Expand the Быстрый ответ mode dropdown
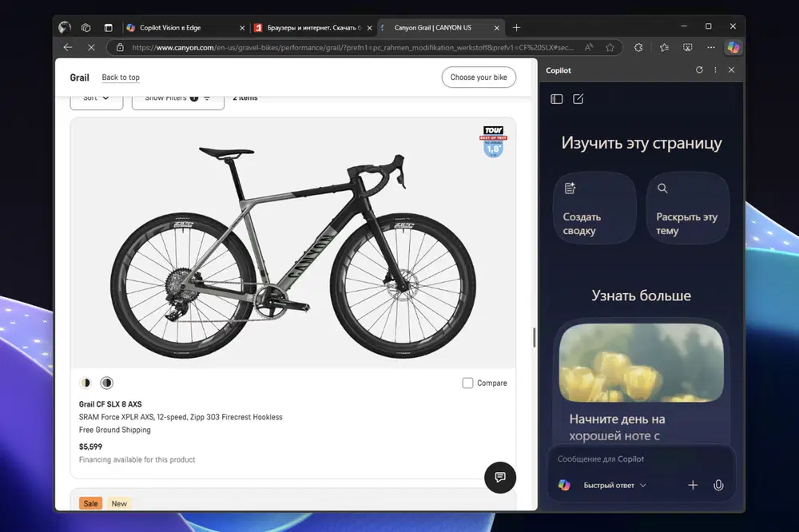The height and width of the screenshot is (532, 799). click(614, 485)
